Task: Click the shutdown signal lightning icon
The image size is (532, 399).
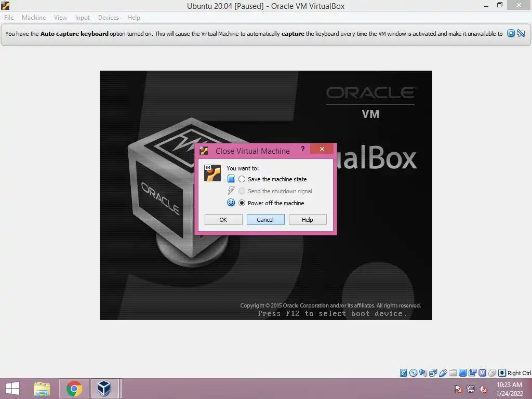Action: coord(231,191)
